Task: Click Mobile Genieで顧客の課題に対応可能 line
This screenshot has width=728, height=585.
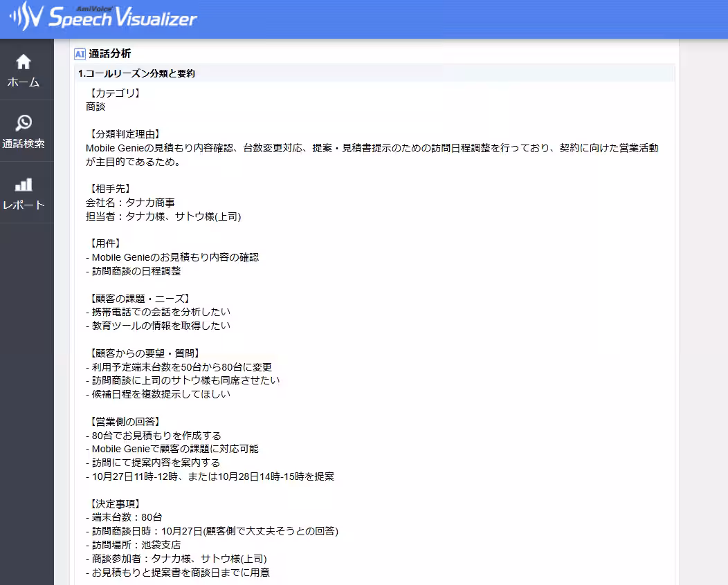Action: 172,449
